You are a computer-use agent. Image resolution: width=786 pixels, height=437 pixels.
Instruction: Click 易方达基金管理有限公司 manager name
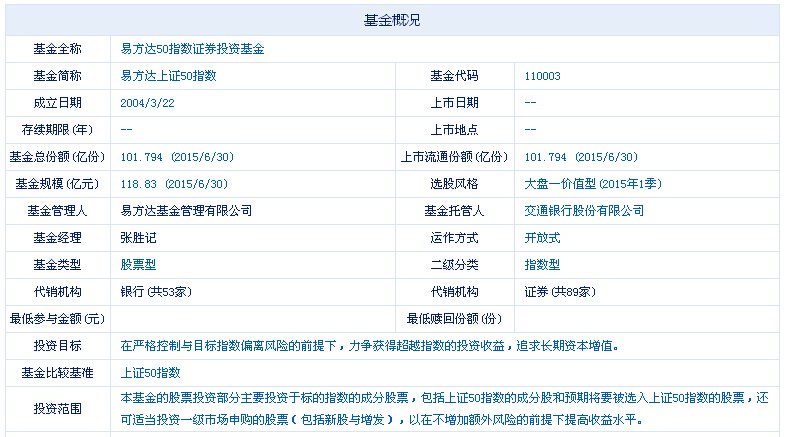(186, 211)
